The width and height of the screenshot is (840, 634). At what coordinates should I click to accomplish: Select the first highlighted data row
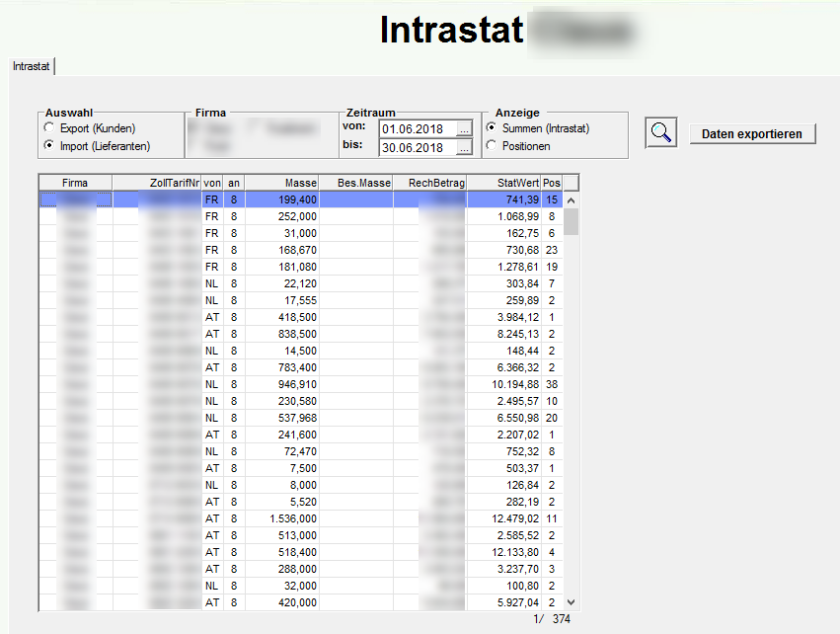(x=296, y=199)
